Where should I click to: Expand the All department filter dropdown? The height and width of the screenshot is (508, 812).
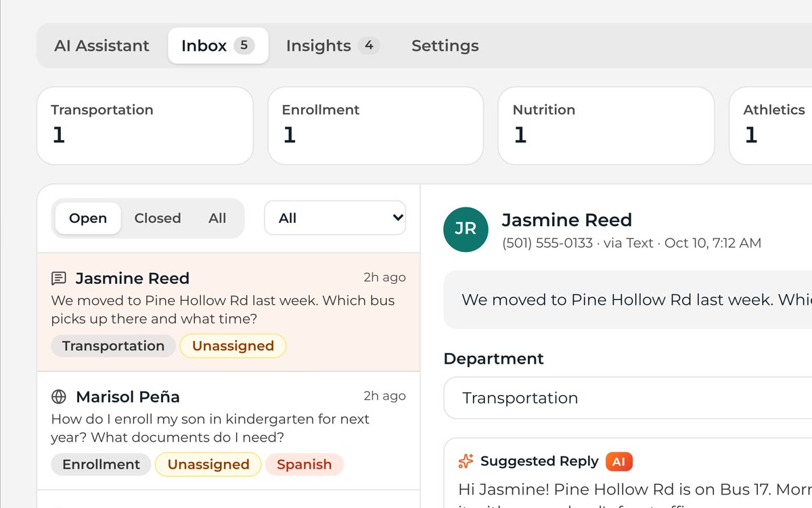[335, 218]
